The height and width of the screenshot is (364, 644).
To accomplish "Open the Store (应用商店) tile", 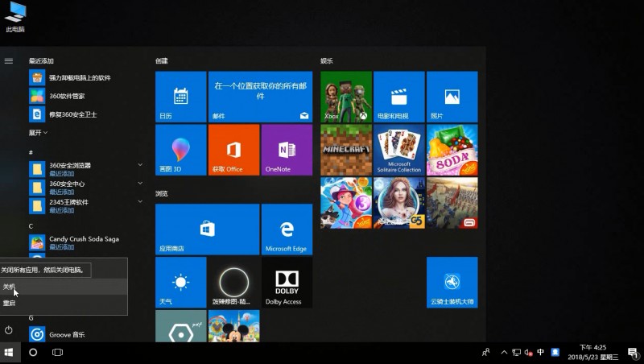I will tap(208, 230).
